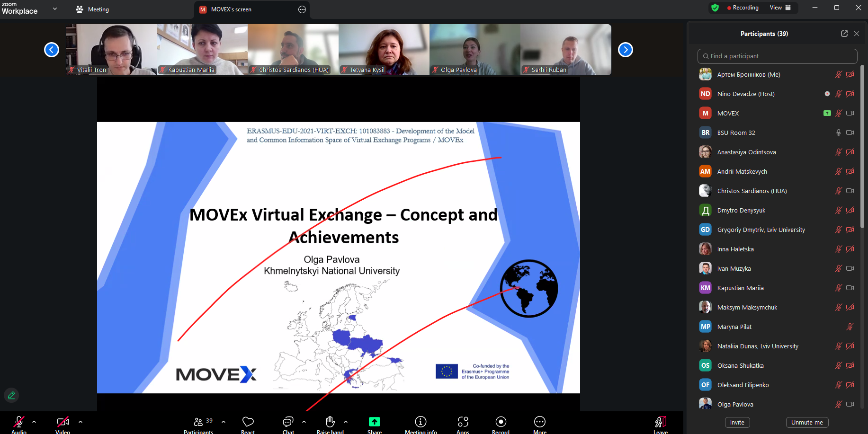Screen dimensions: 868x434
Task: Click the Find a participant search field
Action: coord(777,56)
